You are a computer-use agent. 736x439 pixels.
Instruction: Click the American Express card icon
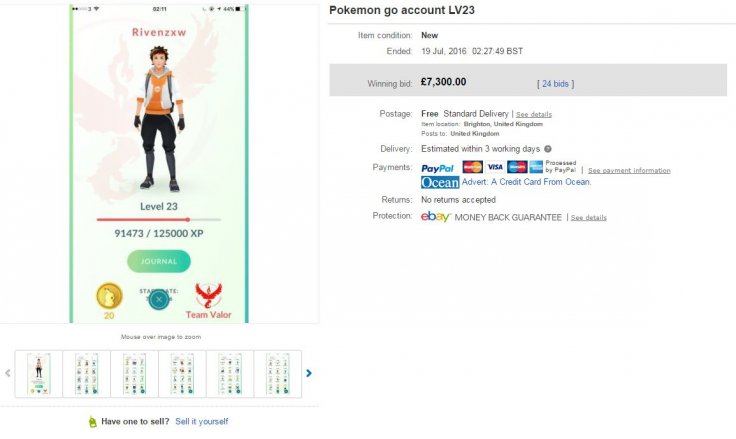coord(536,167)
